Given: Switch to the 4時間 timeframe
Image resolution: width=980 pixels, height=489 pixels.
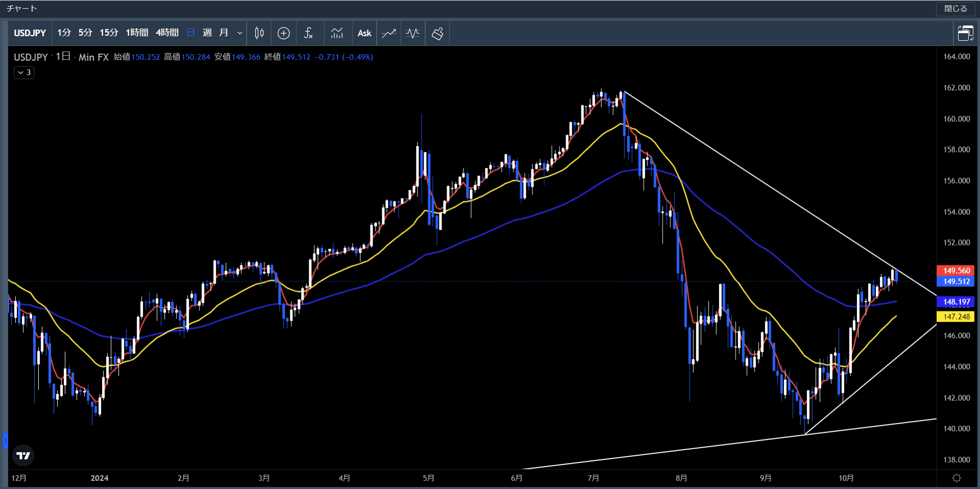Looking at the screenshot, I should (167, 33).
